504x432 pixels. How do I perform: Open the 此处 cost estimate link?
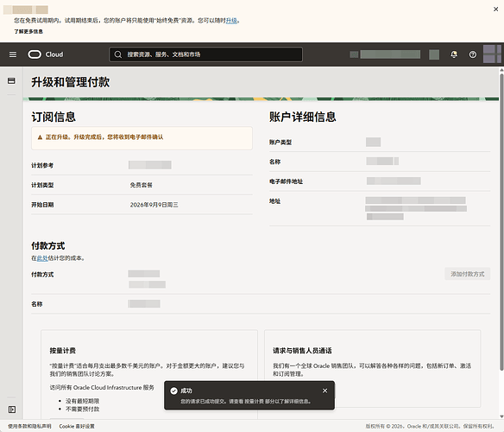(42, 258)
